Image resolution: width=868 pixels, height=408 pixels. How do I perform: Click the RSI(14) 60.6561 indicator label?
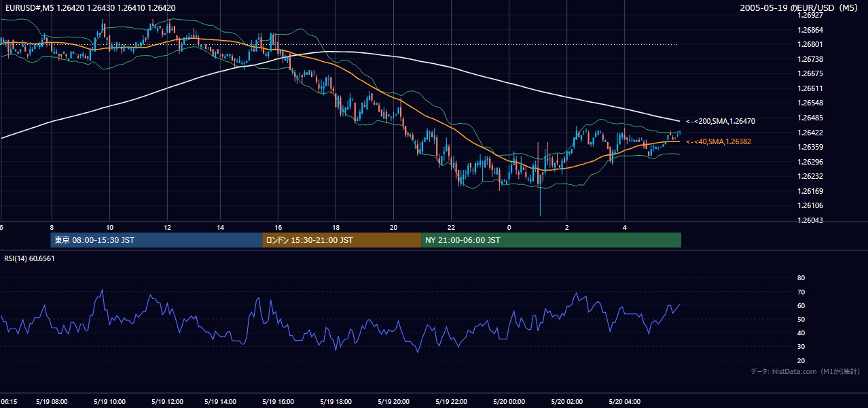(29, 258)
